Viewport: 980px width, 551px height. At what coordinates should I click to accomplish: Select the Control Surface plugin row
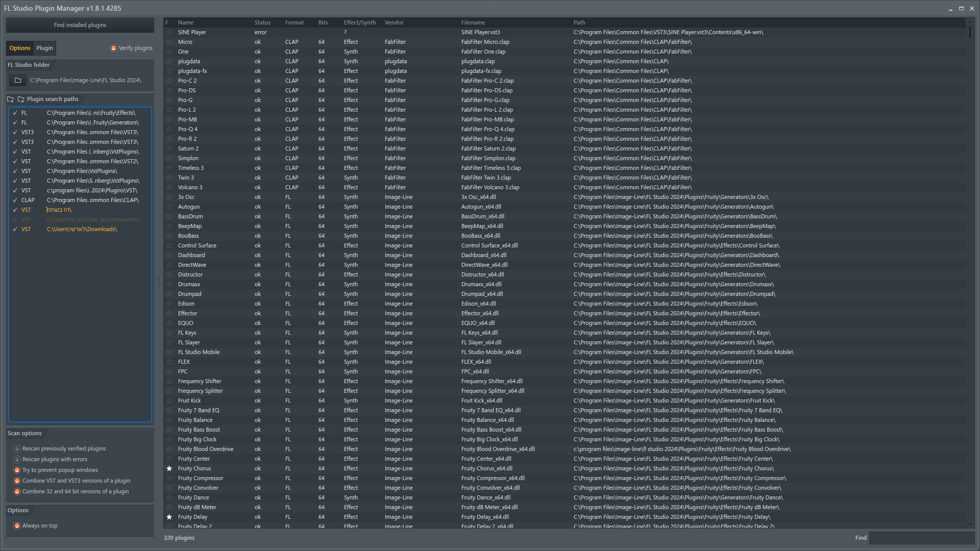tap(564, 245)
